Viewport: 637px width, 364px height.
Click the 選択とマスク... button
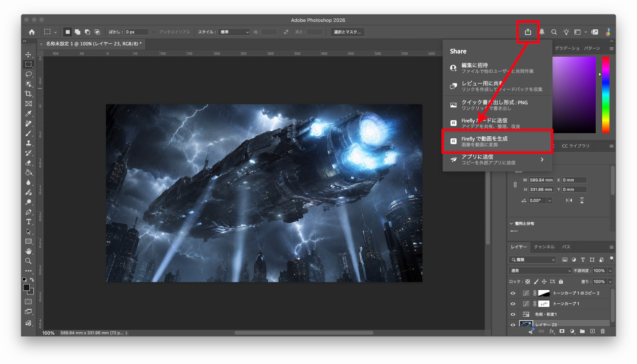click(x=347, y=32)
